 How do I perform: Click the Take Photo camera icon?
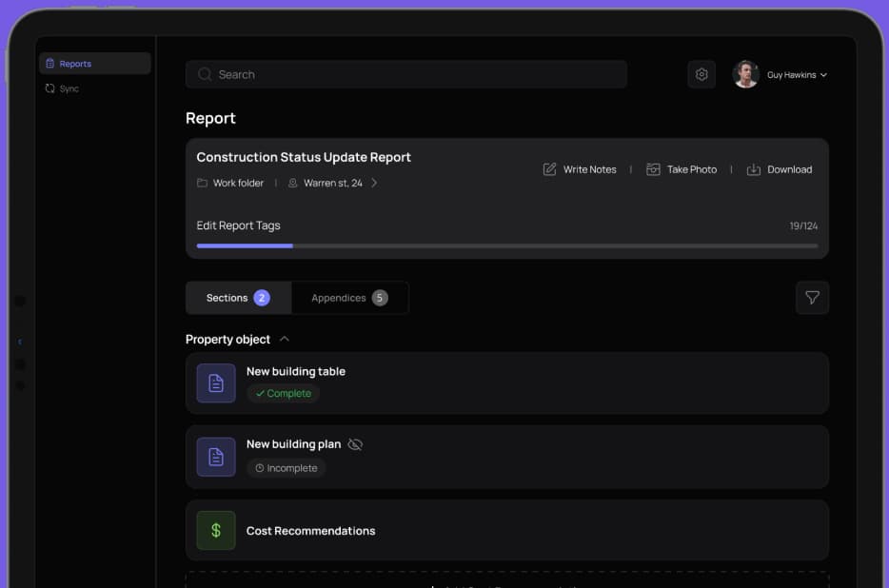[653, 169]
